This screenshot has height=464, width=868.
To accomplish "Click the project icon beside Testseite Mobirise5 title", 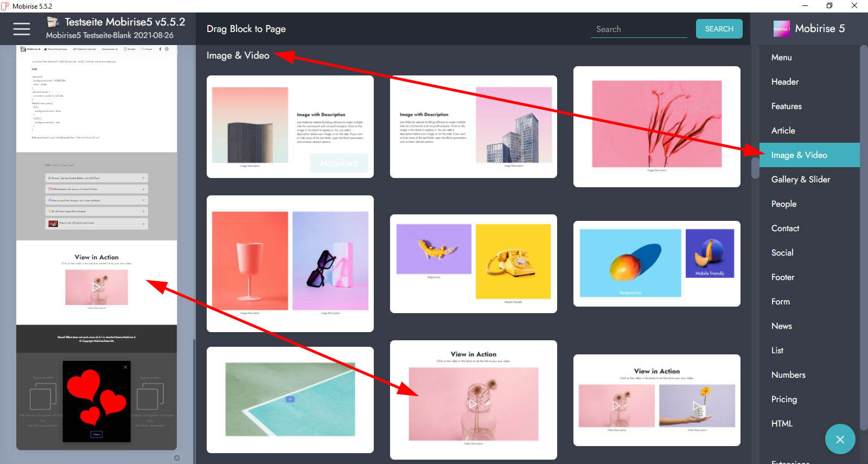I will coord(53,22).
